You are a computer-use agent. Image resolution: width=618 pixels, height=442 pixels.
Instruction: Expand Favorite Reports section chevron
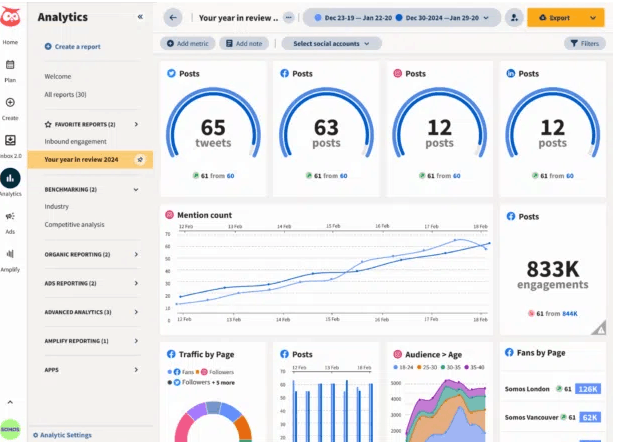click(136, 124)
